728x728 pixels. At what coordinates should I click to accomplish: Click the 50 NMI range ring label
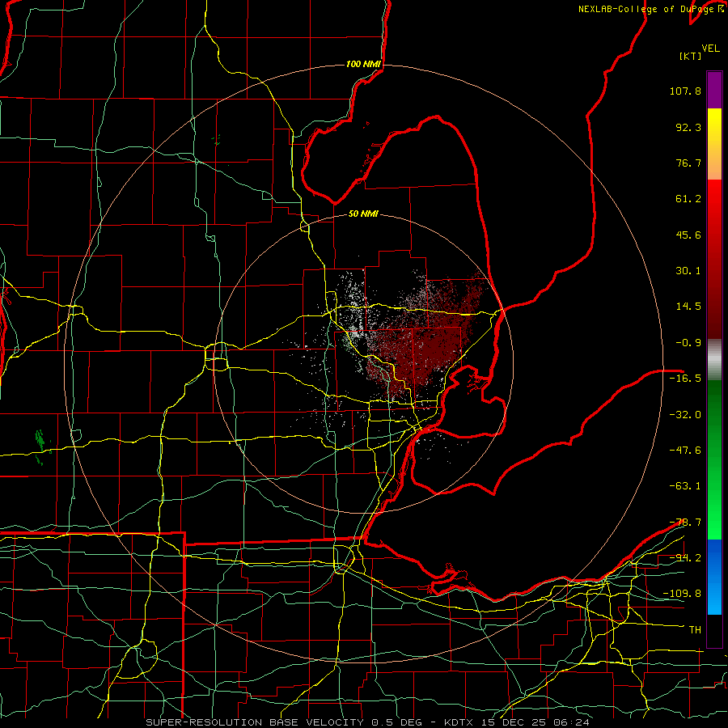(363, 214)
